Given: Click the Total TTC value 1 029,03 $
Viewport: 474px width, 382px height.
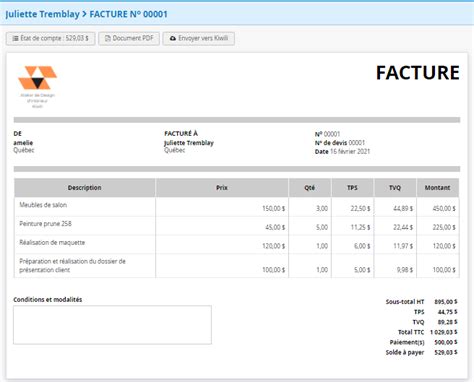Looking at the screenshot, I should click(444, 332).
